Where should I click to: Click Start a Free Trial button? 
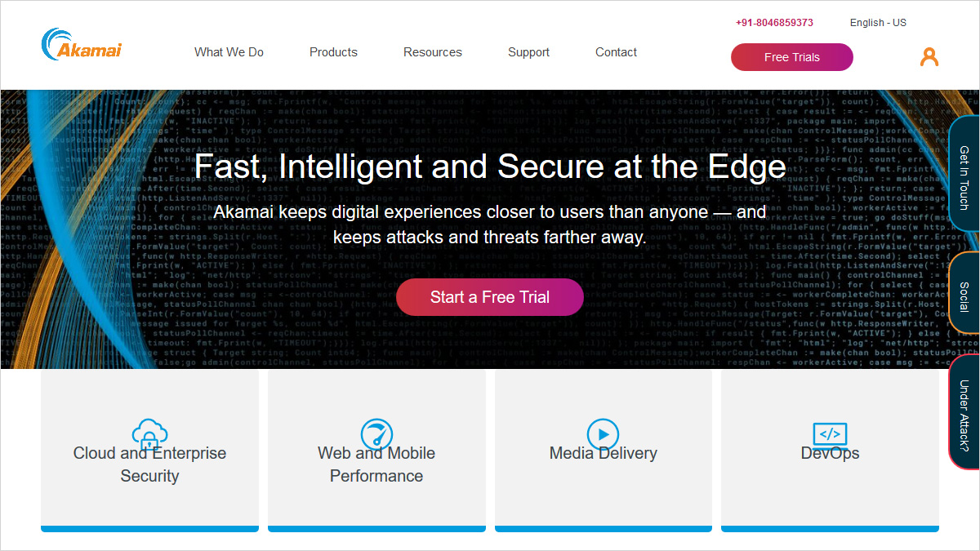coord(490,297)
